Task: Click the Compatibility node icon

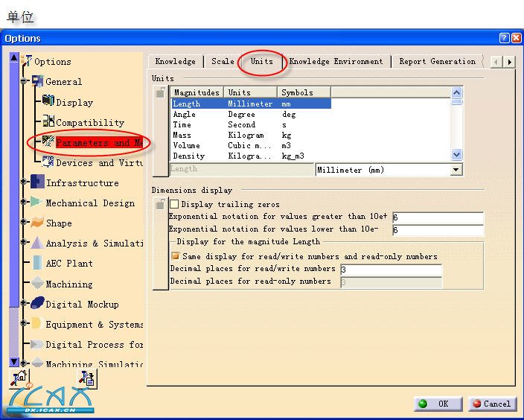Action: click(48, 122)
